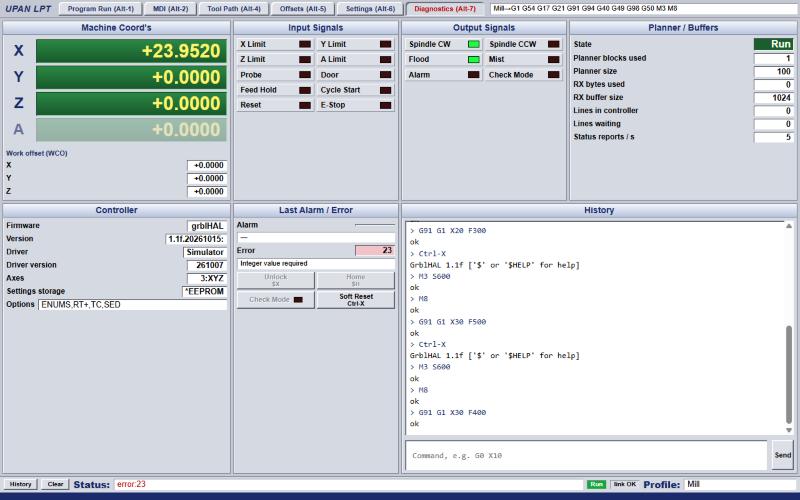Select the Diagnostics tab
800x500 pixels.
pyautogui.click(x=445, y=9)
